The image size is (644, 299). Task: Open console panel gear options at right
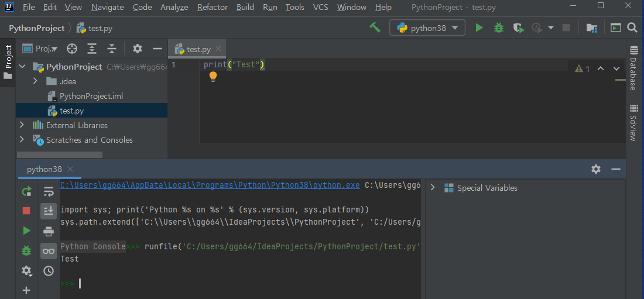pyautogui.click(x=596, y=169)
